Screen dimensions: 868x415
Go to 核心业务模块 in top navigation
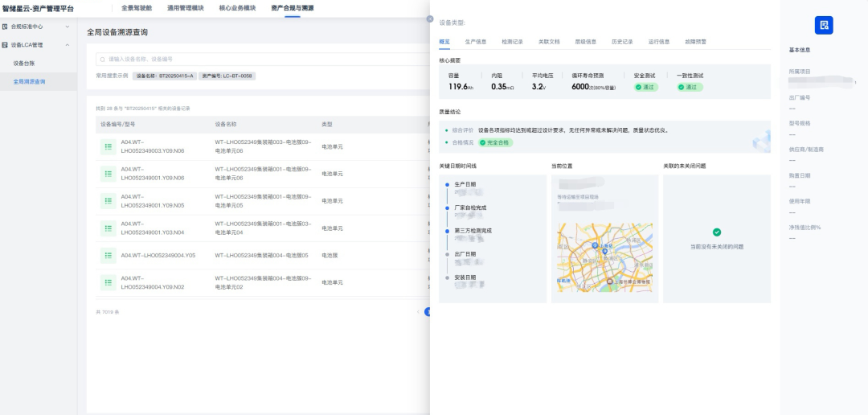[x=237, y=8]
